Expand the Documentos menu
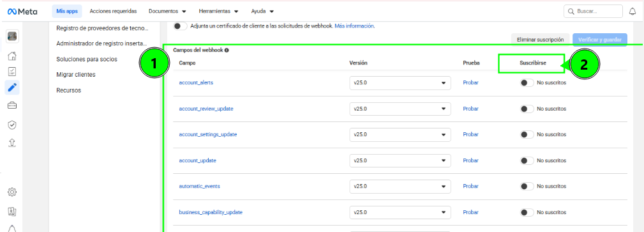Viewport: 644px width, 232px height. (x=167, y=12)
